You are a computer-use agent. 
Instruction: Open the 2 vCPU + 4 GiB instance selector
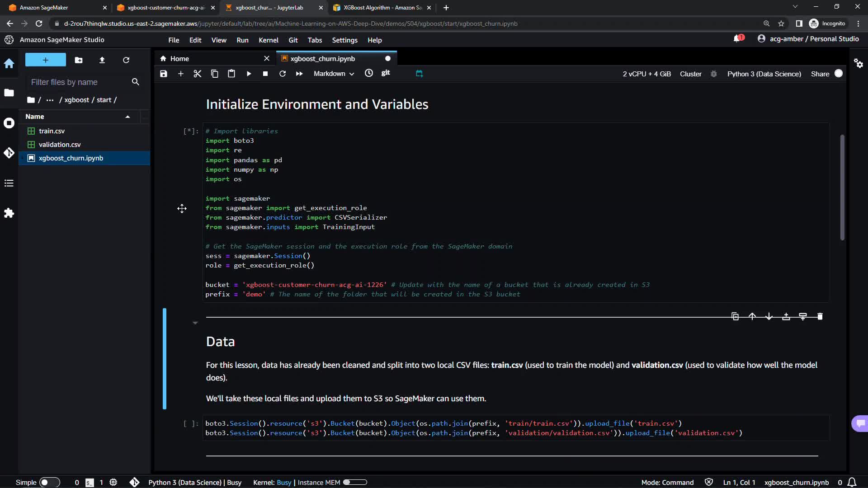[646, 74]
